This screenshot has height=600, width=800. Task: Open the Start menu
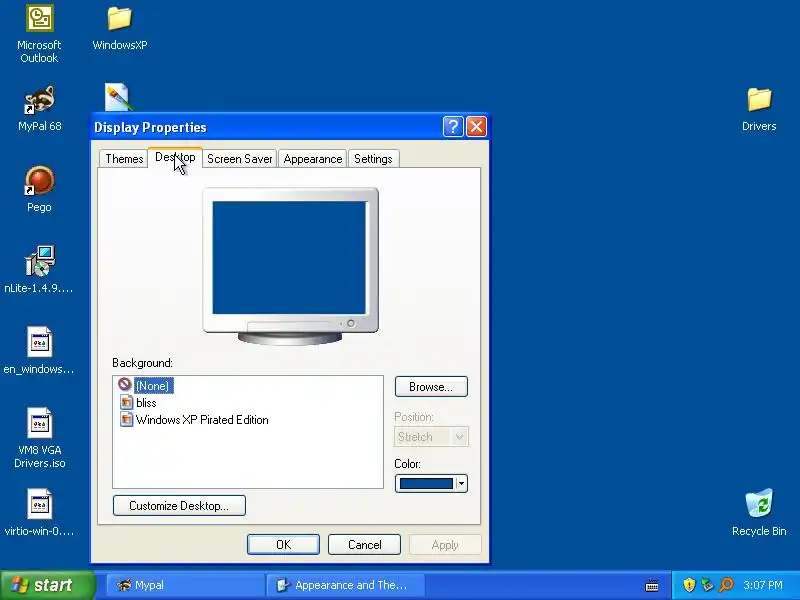(47, 585)
